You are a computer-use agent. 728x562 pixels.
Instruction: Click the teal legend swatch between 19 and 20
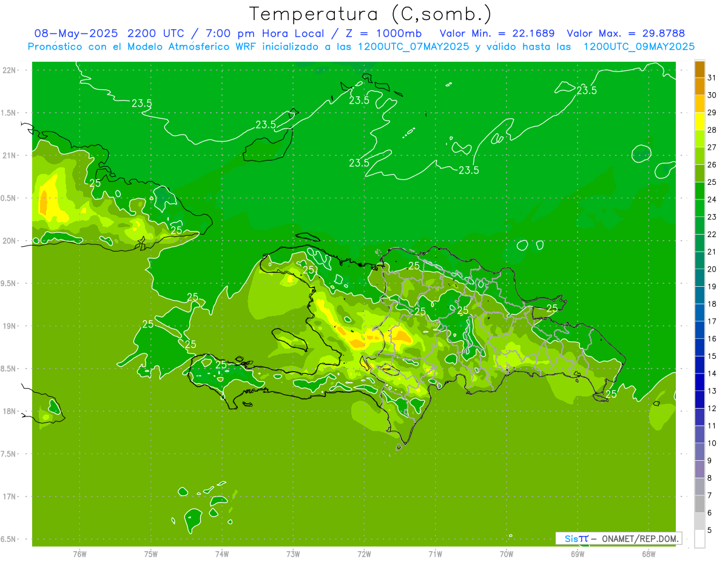pyautogui.click(x=699, y=278)
